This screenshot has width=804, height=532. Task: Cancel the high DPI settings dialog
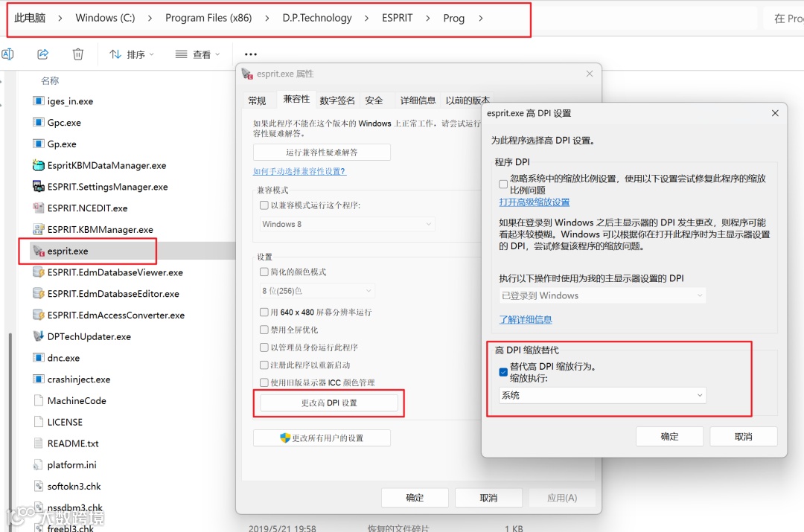click(x=744, y=436)
